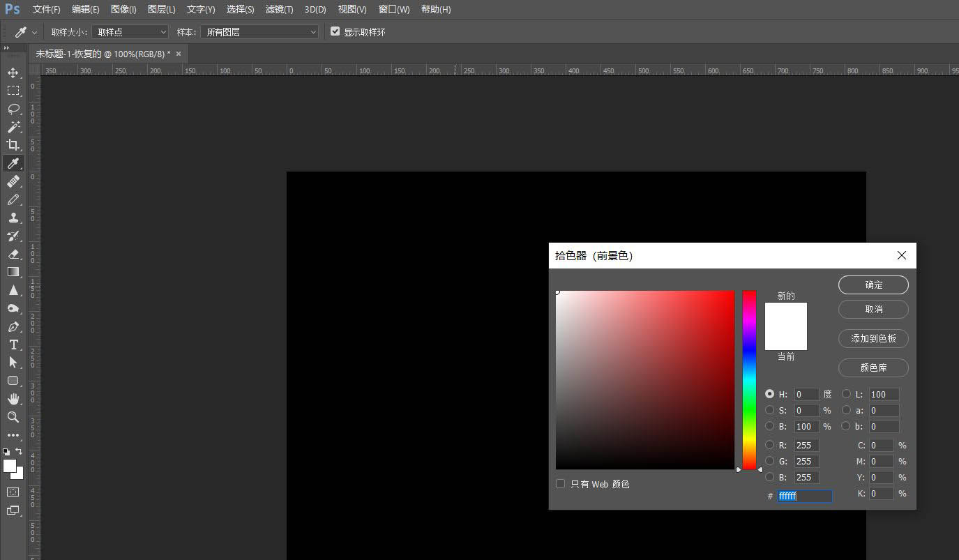Toggle the 显示取样环 checkbox
The image size is (959, 560).
tap(335, 32)
